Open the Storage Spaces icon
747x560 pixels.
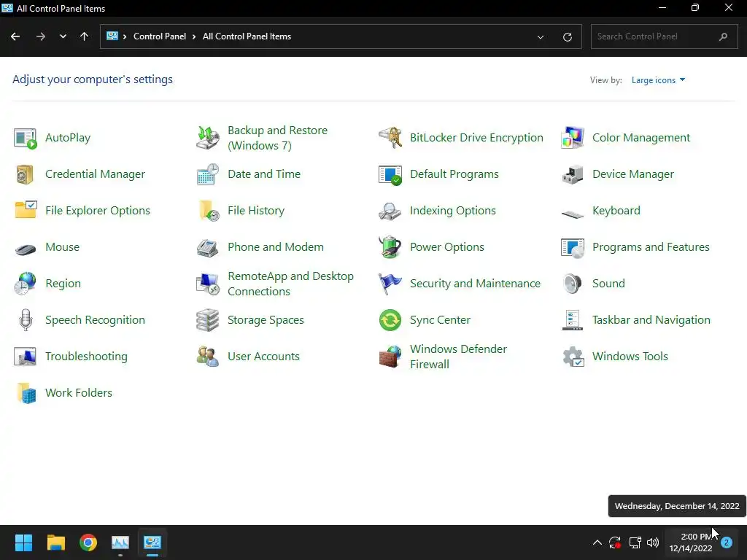tap(208, 320)
